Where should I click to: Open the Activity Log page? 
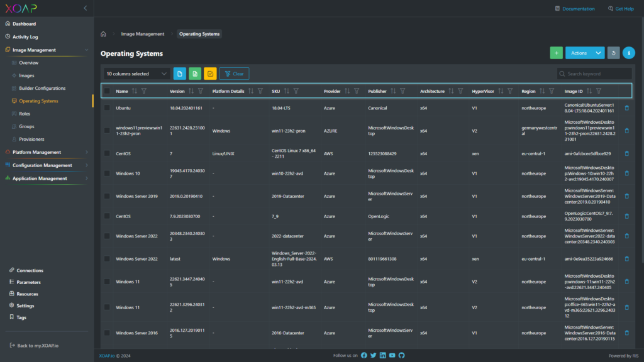[25, 37]
